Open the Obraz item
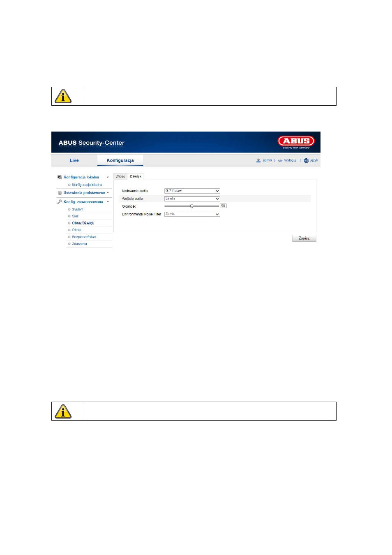This screenshot has height=555, width=392. pyautogui.click(x=77, y=230)
